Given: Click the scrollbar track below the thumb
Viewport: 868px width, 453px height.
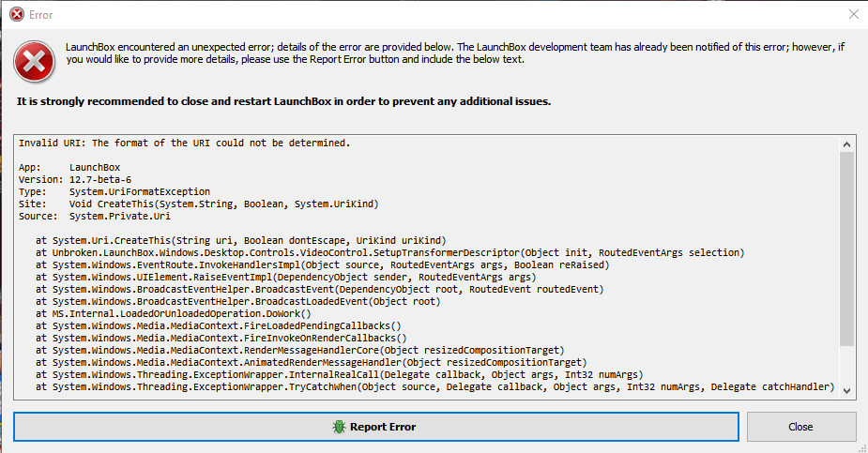Looking at the screenshot, I should [846, 365].
